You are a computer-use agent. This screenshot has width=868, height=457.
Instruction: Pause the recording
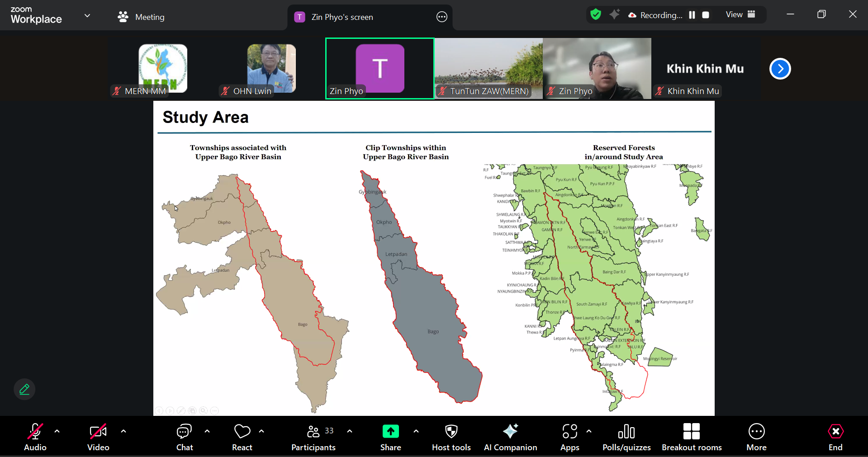pyautogui.click(x=692, y=15)
